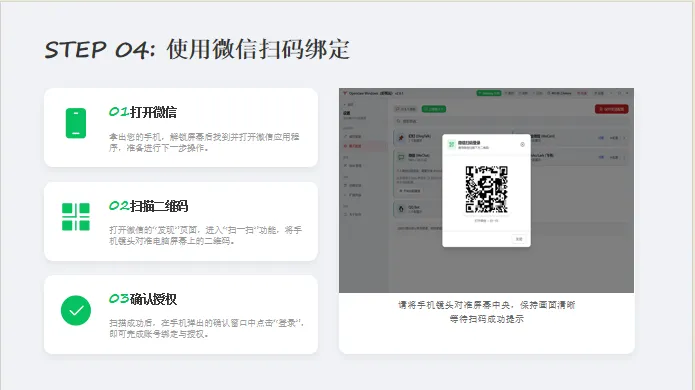Click the DingTalk pin icon in channel list
The width and height of the screenshot is (695, 390).
(x=401, y=138)
